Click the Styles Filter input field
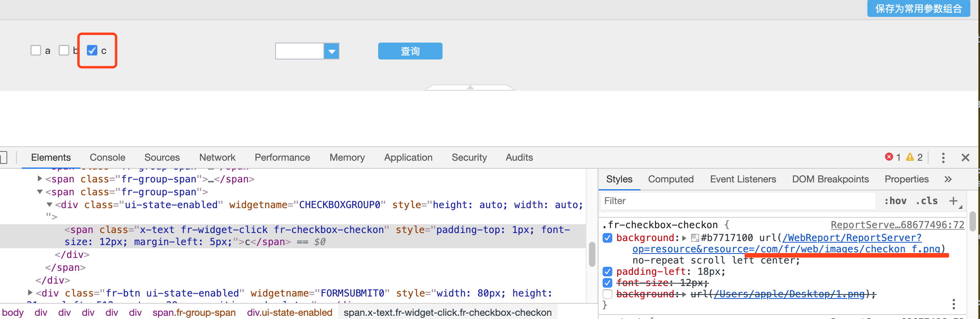Image resolution: width=980 pixels, height=319 pixels. point(738,201)
